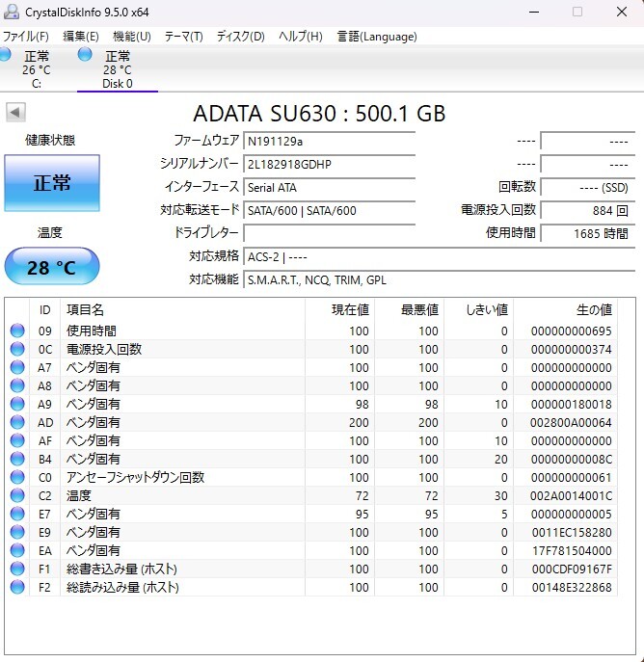644x662 pixels.
Task: Open the テーマ(T) menu
Action: [184, 37]
